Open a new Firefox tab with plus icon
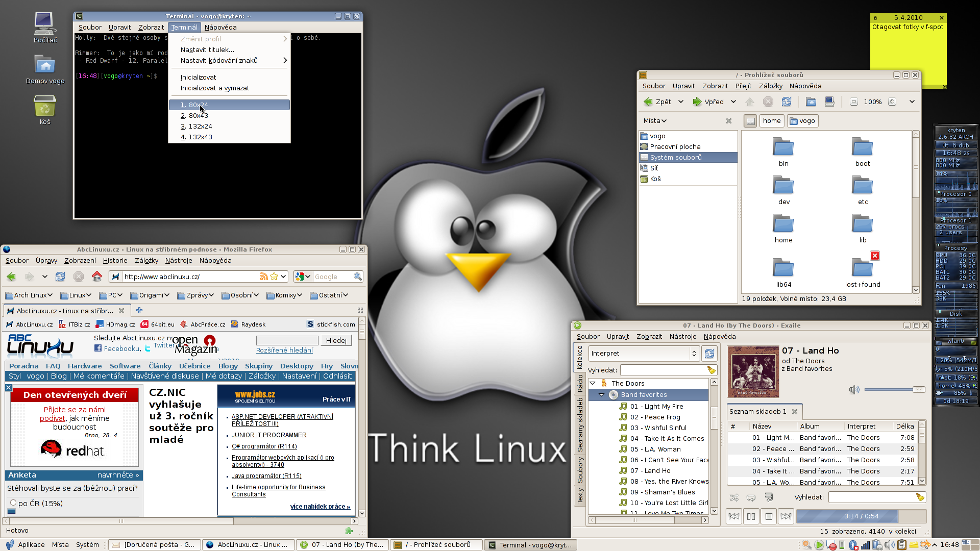980x551 pixels. point(139,310)
